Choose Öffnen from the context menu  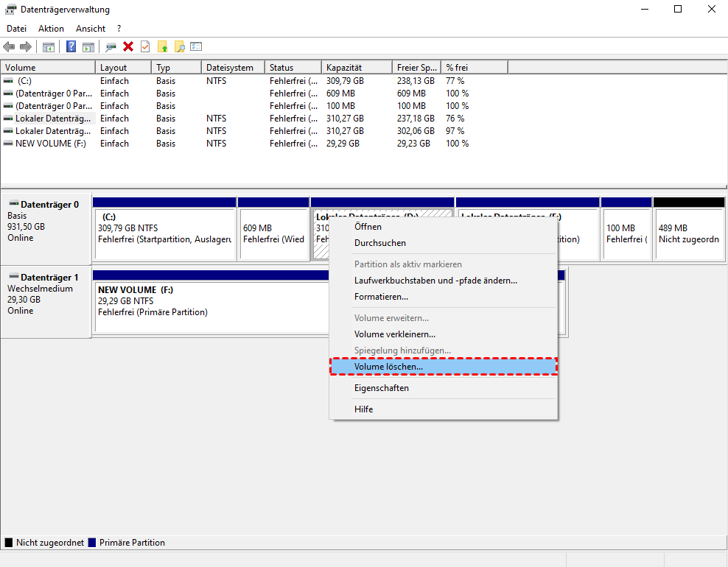(444, 226)
